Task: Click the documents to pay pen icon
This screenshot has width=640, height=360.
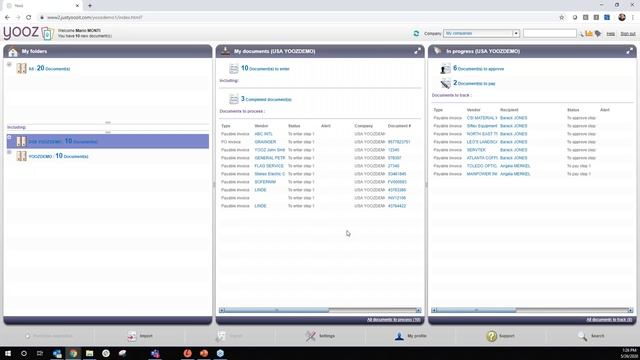Action: [445, 83]
